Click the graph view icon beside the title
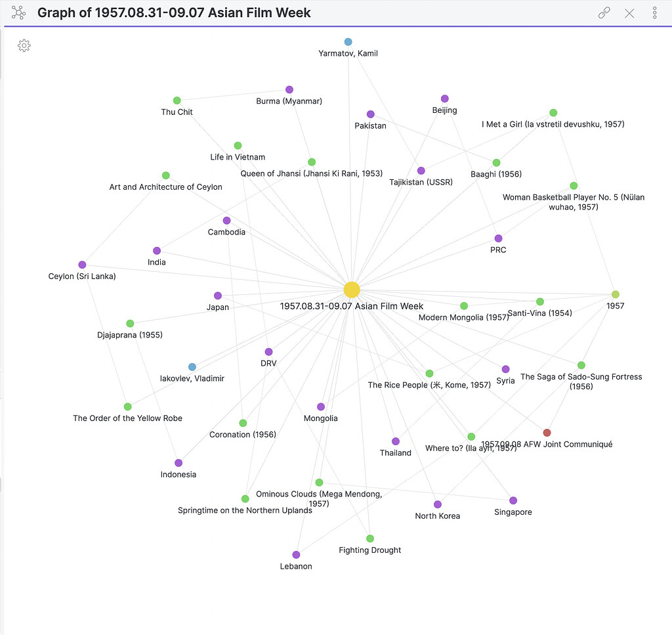This screenshot has height=635, width=672. tap(18, 12)
